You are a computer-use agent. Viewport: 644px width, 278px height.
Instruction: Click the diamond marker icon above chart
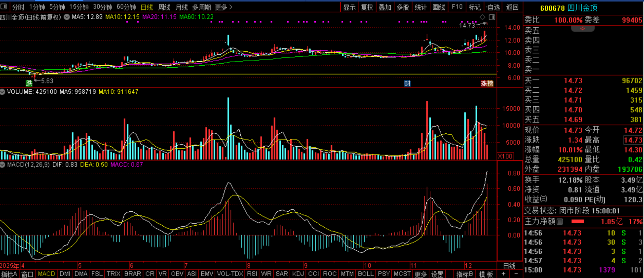point(482,17)
